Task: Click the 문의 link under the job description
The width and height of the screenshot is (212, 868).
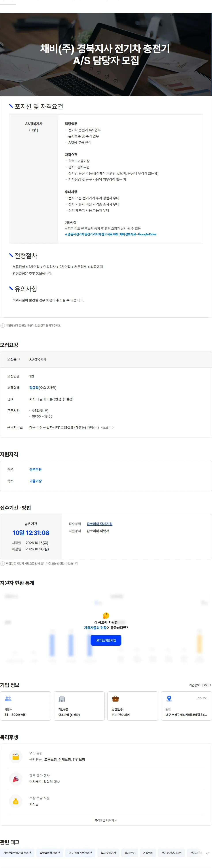Action: (48, 326)
